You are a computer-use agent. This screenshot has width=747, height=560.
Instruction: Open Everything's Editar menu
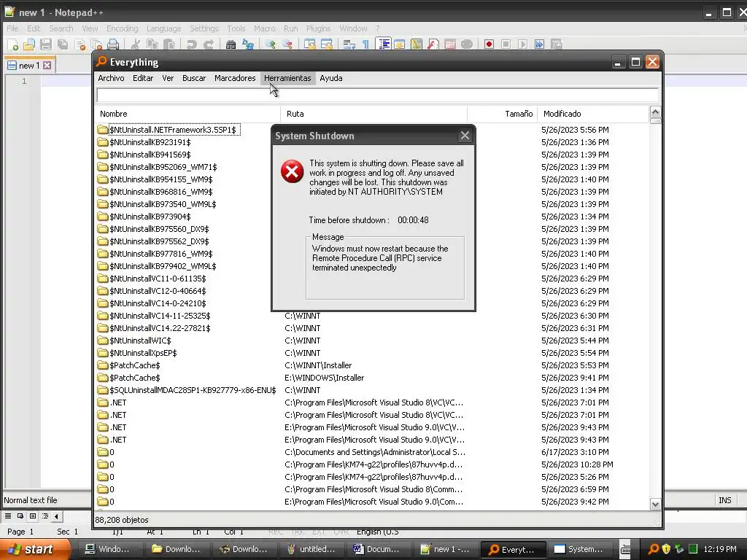pyautogui.click(x=143, y=78)
